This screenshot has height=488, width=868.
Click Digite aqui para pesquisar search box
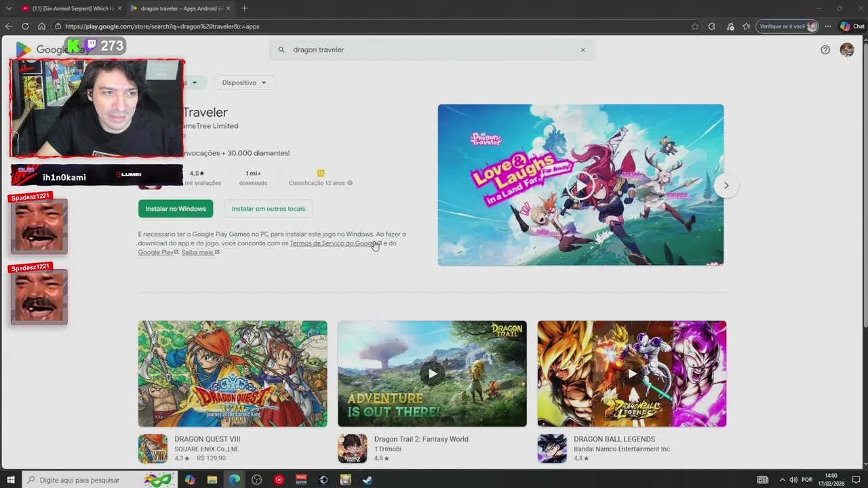click(100, 480)
